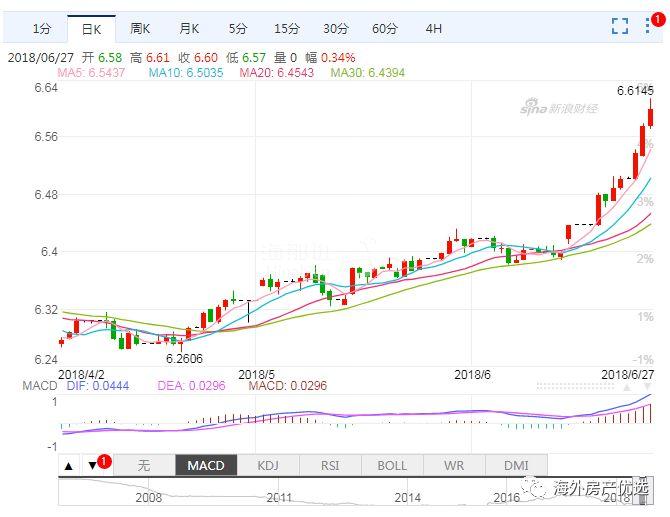Expand the down triangle indicator menu

[92, 465]
